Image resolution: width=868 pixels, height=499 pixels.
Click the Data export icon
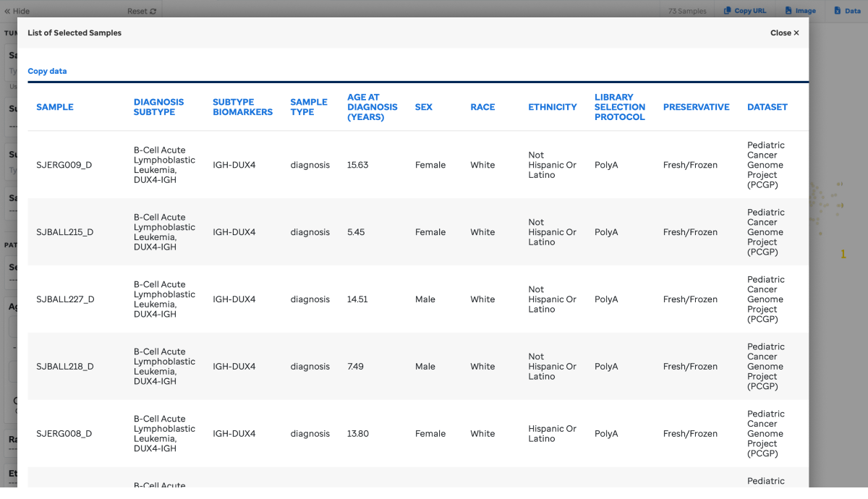point(837,11)
